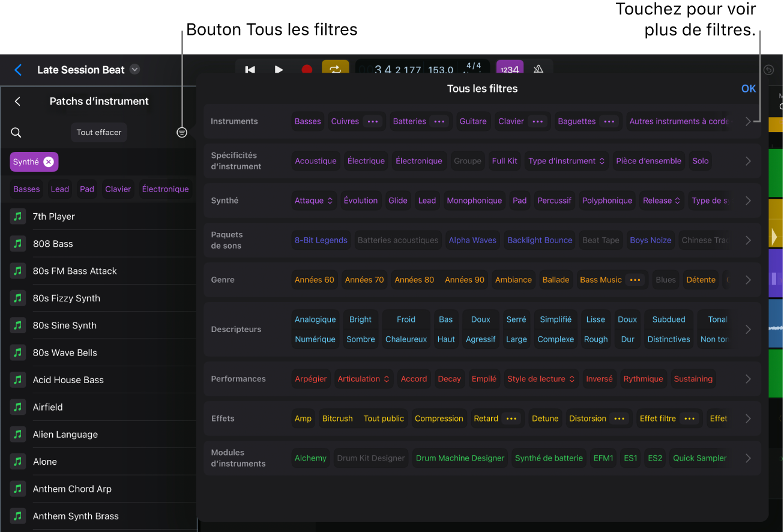Expand more Paquets de sons filters
The height and width of the screenshot is (532, 784).
(x=748, y=240)
